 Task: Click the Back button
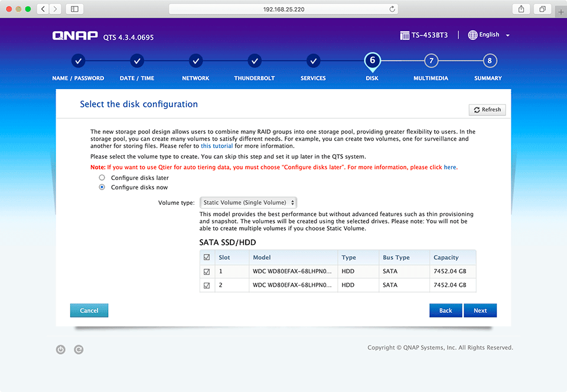pyautogui.click(x=445, y=311)
